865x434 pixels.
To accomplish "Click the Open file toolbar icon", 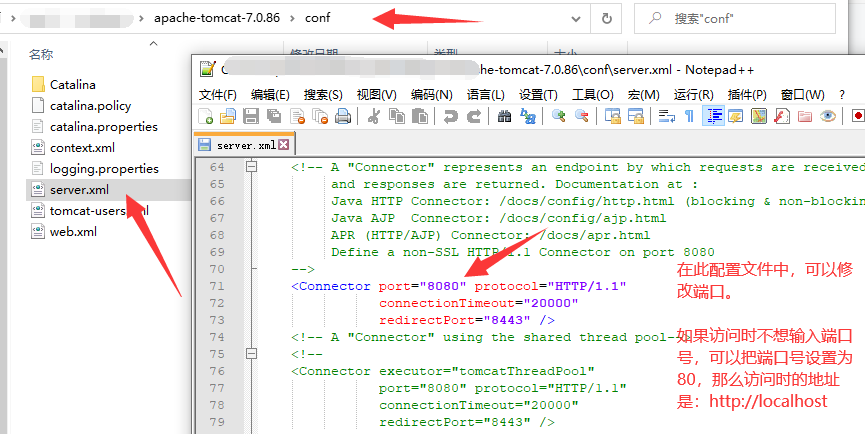I will pyautogui.click(x=228, y=116).
